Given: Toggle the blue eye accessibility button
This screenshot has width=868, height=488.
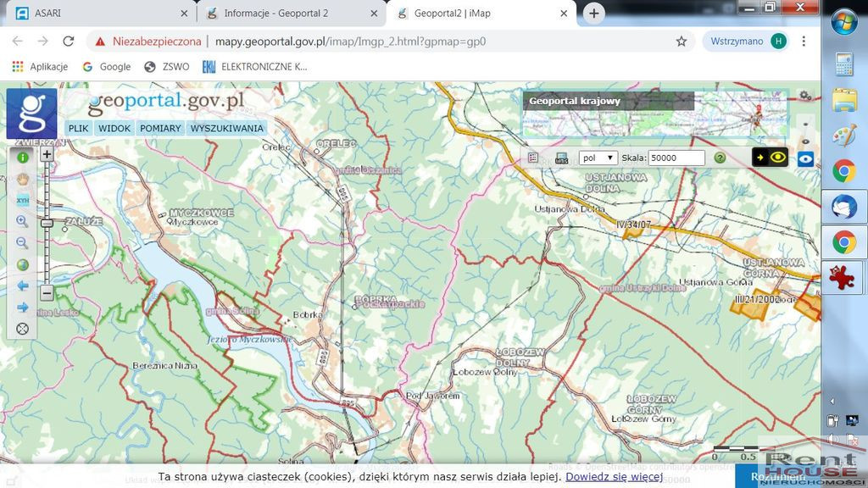Looking at the screenshot, I should (x=805, y=158).
